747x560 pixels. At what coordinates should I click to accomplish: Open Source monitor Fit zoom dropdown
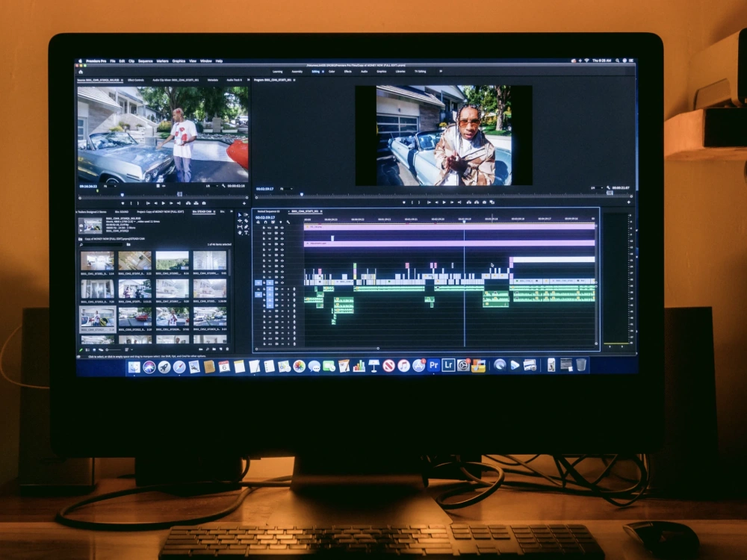tap(110, 186)
